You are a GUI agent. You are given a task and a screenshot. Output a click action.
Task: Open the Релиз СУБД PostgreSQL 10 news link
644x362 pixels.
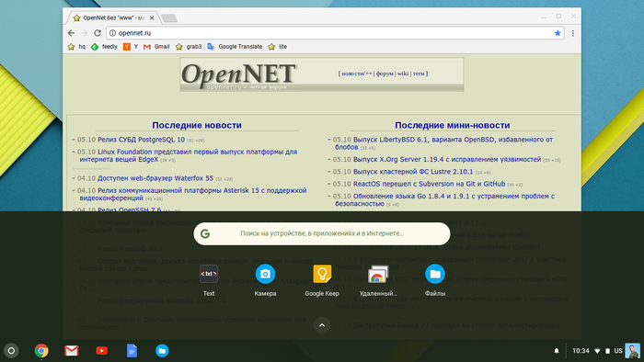(142, 140)
